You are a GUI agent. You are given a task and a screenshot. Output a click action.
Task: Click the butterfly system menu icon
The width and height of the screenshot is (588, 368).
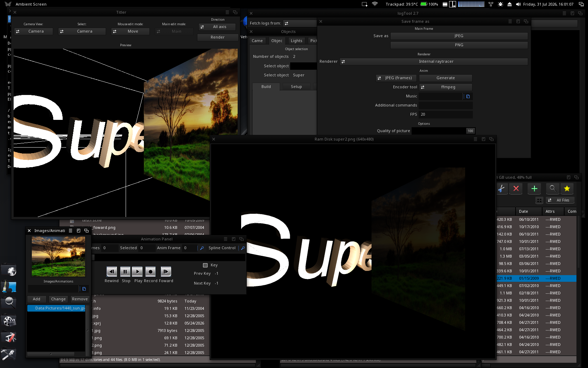point(8,4)
